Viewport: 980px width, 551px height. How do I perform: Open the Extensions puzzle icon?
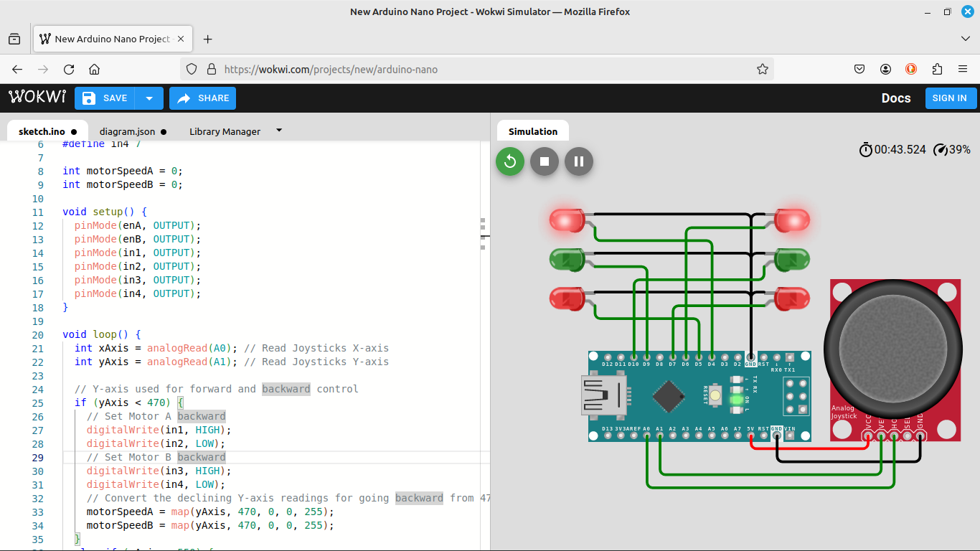[x=937, y=70]
